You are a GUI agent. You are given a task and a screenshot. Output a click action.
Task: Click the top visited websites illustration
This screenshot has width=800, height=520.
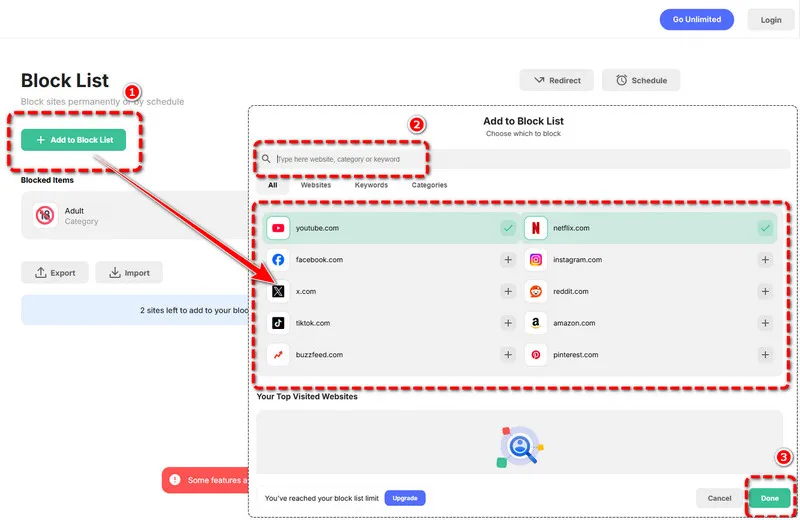pyautogui.click(x=520, y=447)
